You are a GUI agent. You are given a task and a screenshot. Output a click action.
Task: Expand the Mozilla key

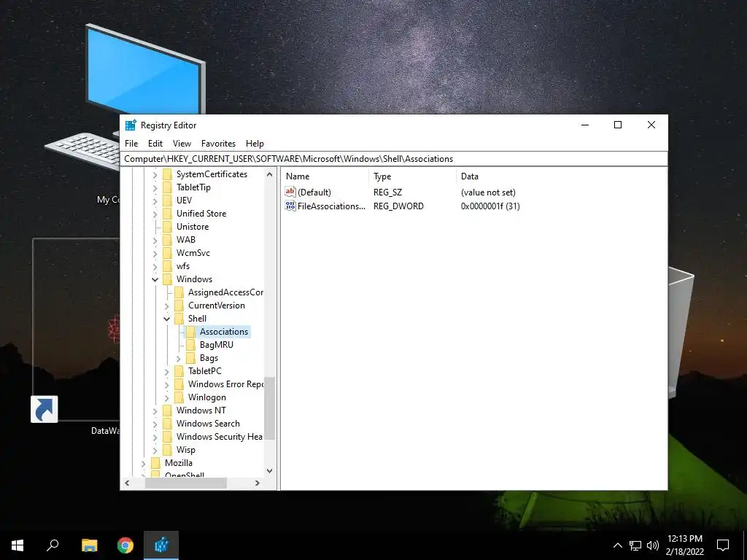[144, 463]
